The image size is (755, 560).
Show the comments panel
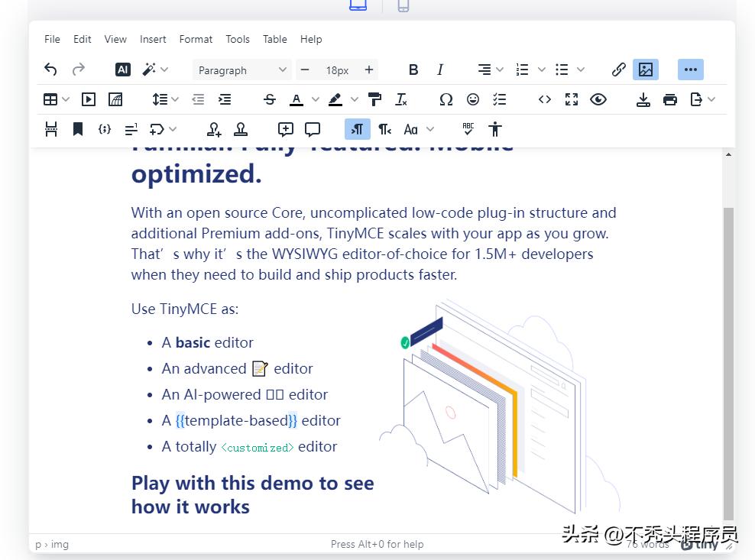pyautogui.click(x=313, y=130)
